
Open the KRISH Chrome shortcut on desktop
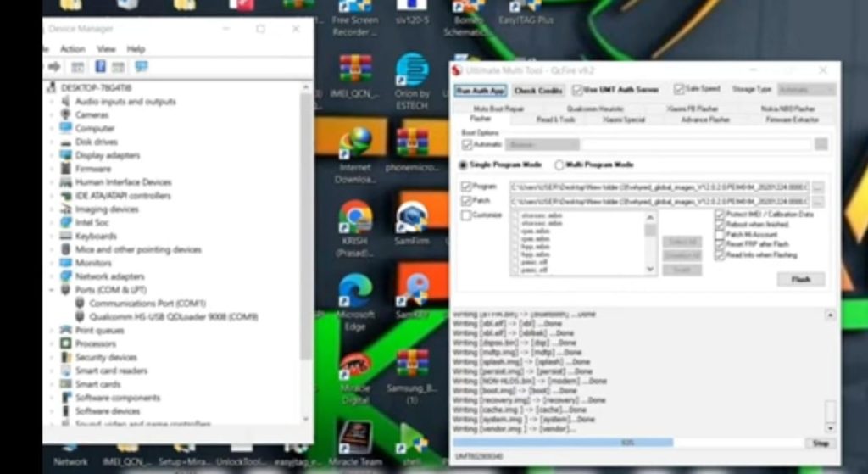(354, 217)
